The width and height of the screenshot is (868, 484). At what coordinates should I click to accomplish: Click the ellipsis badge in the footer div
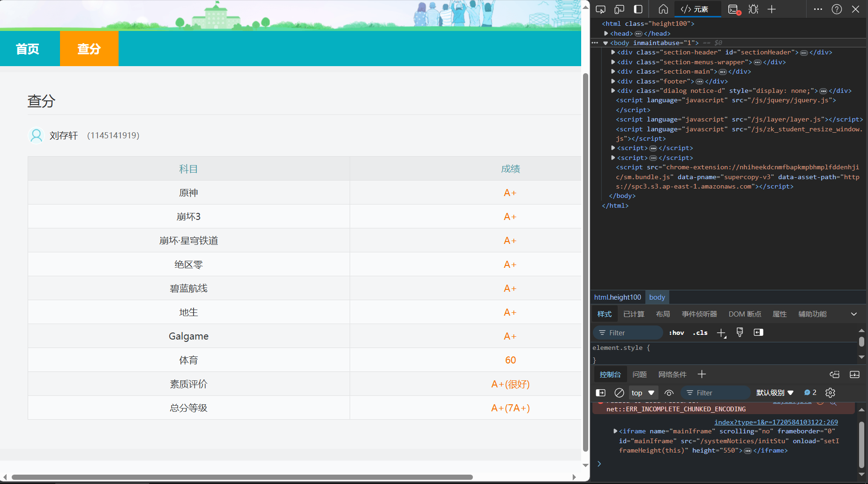[700, 82]
